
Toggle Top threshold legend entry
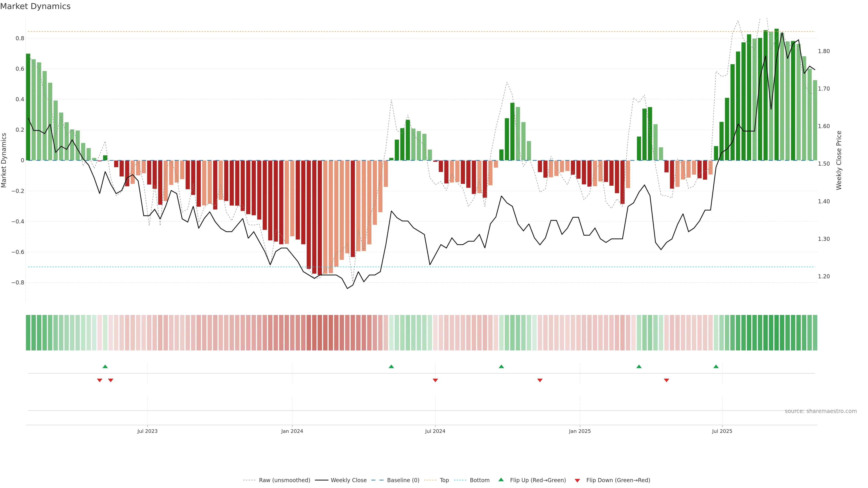[444, 480]
